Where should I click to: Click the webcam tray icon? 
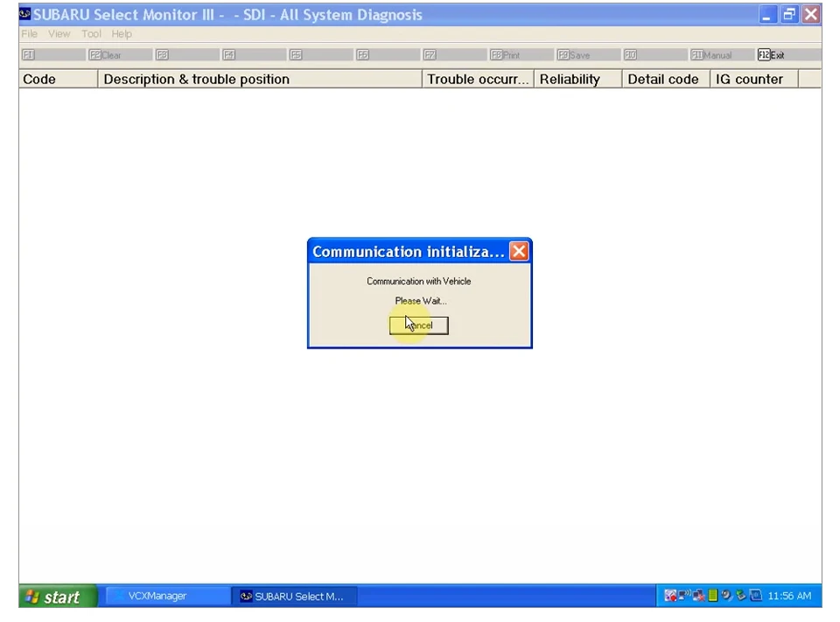[726, 595]
